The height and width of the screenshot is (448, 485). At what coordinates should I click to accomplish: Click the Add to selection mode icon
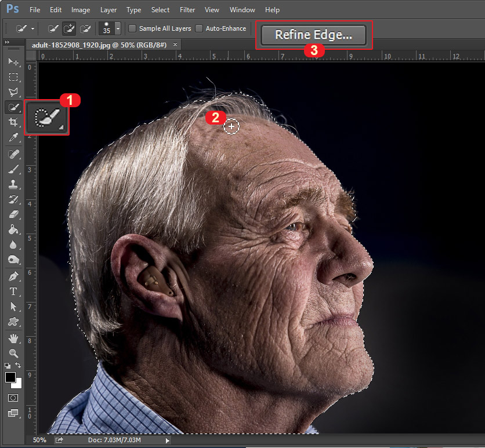coord(69,28)
